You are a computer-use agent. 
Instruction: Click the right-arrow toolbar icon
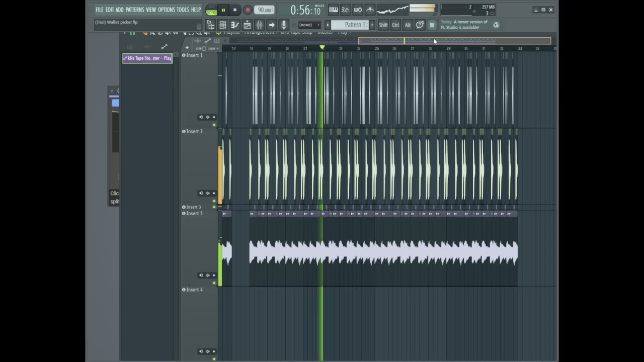[272, 25]
